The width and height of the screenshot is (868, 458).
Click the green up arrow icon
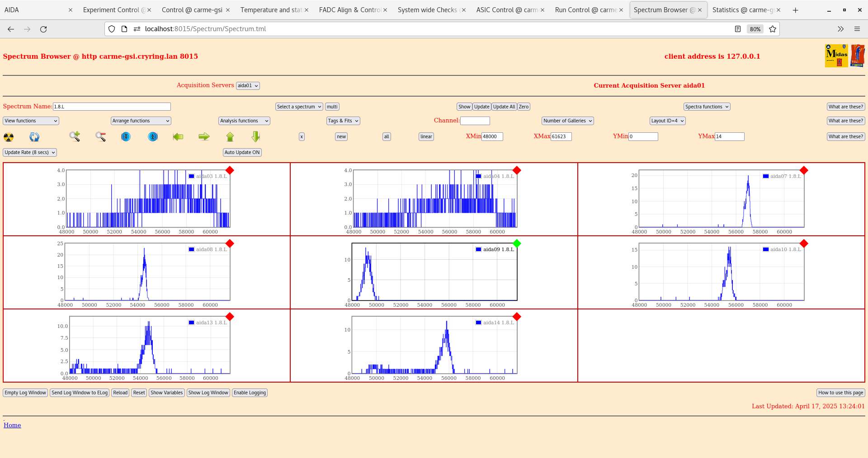click(x=230, y=136)
